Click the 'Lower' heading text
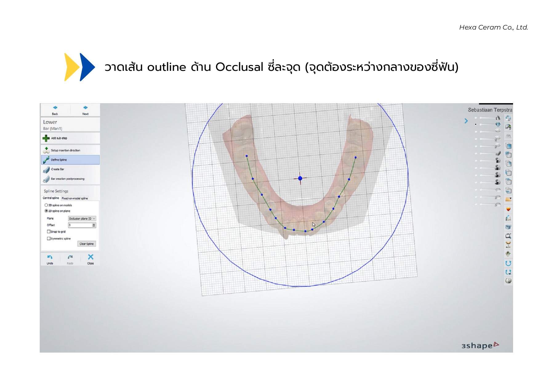The image size is (554, 392). (x=50, y=122)
